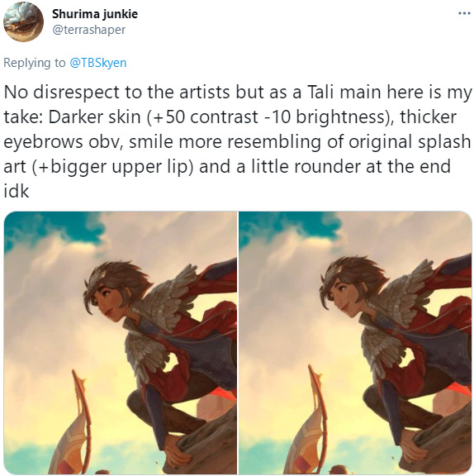Click the word 'idk' ending the tweet
This screenshot has width=474, height=476.
[17, 191]
